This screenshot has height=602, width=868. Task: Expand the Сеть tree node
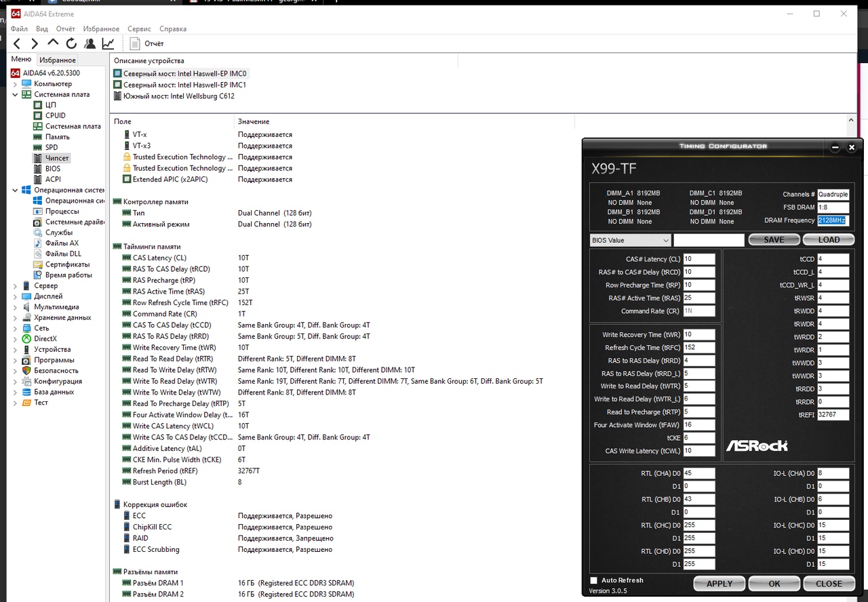tap(16, 328)
